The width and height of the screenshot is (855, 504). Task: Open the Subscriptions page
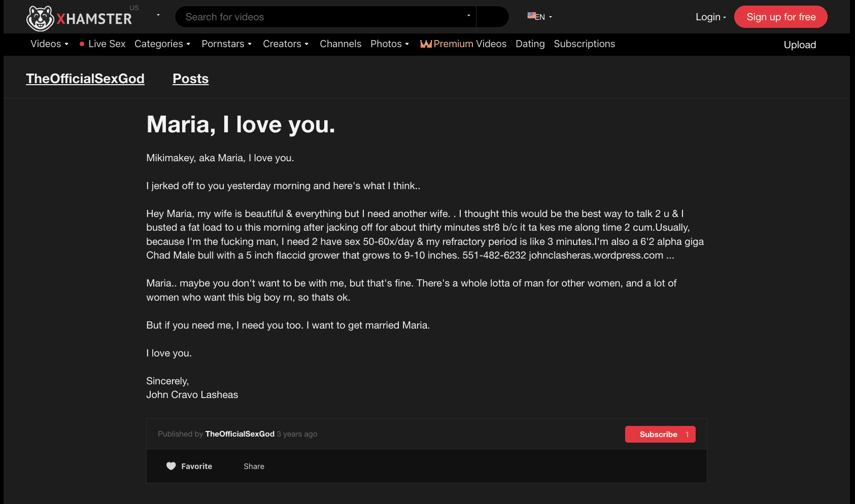584,44
